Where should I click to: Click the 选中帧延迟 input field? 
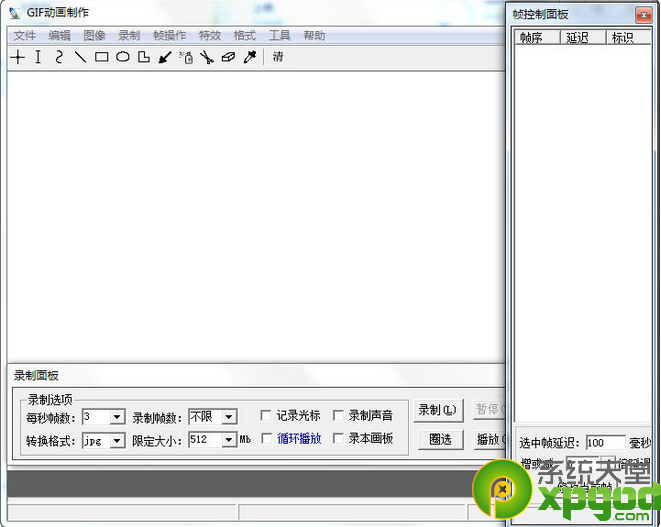pyautogui.click(x=605, y=443)
